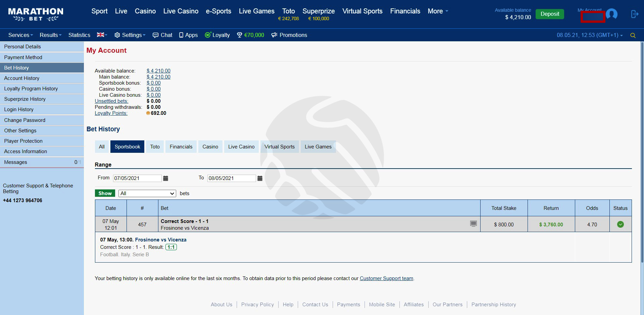The height and width of the screenshot is (315, 644).
Task: Open the bets filter 'All' combo box
Action: [147, 193]
